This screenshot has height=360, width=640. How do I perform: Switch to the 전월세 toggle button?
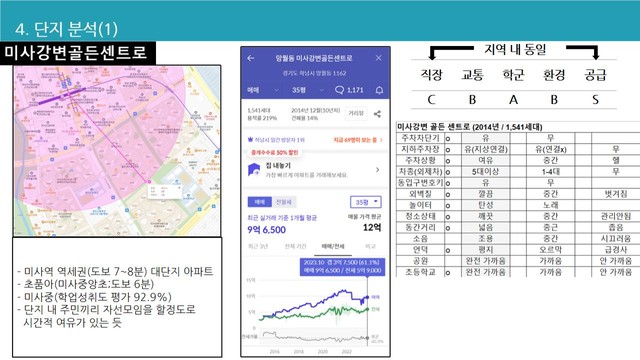pyautogui.click(x=284, y=202)
